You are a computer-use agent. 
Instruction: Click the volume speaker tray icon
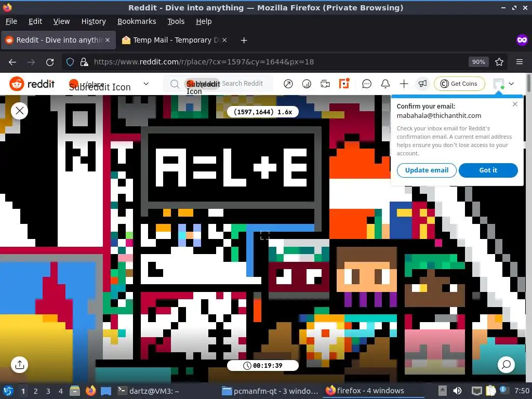point(457,391)
